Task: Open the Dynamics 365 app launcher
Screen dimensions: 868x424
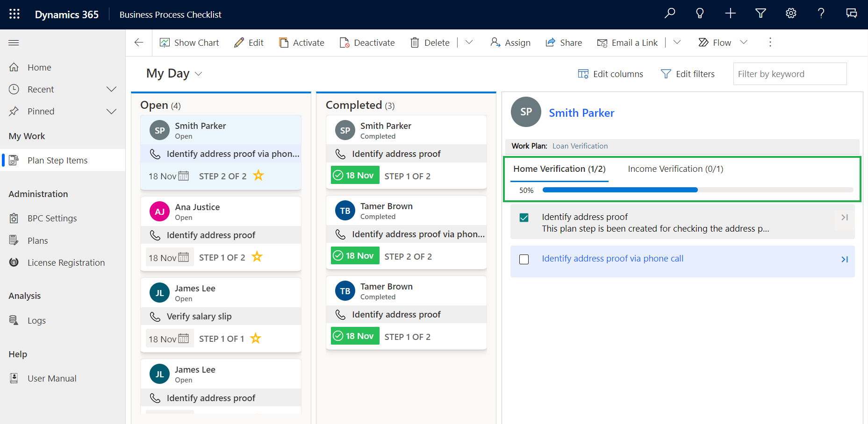Action: 14,14
